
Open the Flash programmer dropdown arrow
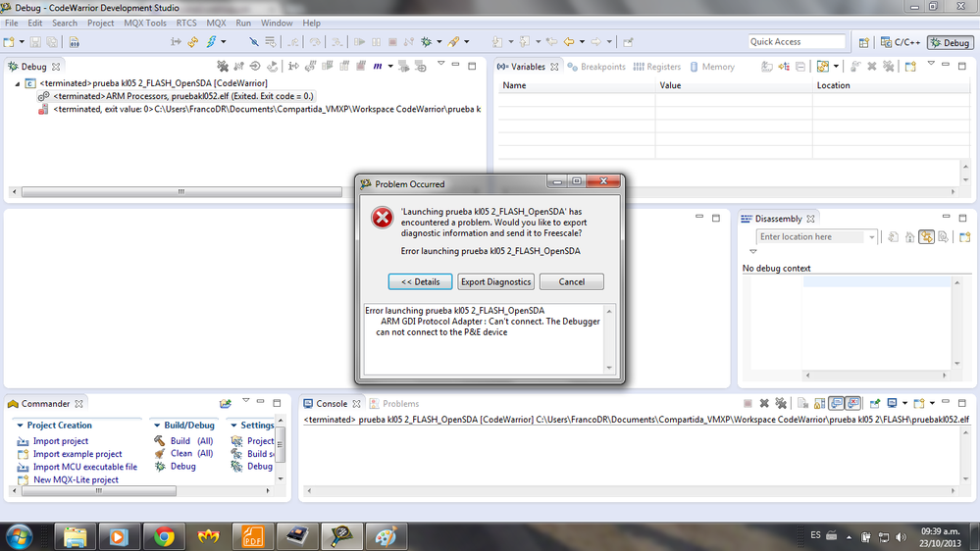coord(223,42)
